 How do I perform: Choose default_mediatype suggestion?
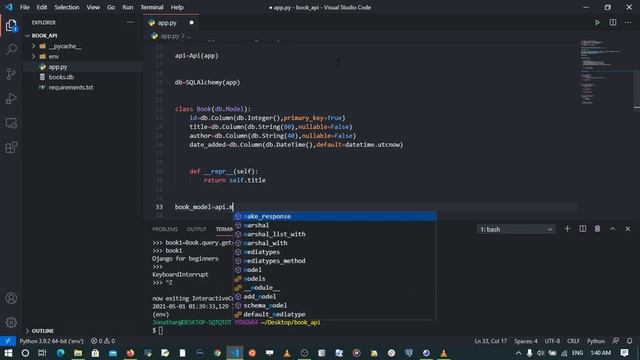[335, 315]
